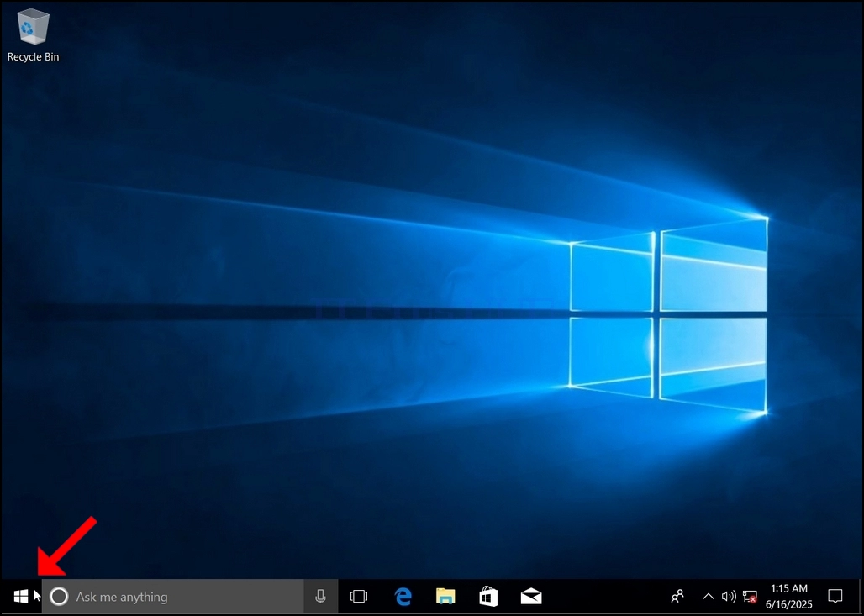Viewport: 864px width, 616px height.
Task: Click the network disconnected icon
Action: 750,597
